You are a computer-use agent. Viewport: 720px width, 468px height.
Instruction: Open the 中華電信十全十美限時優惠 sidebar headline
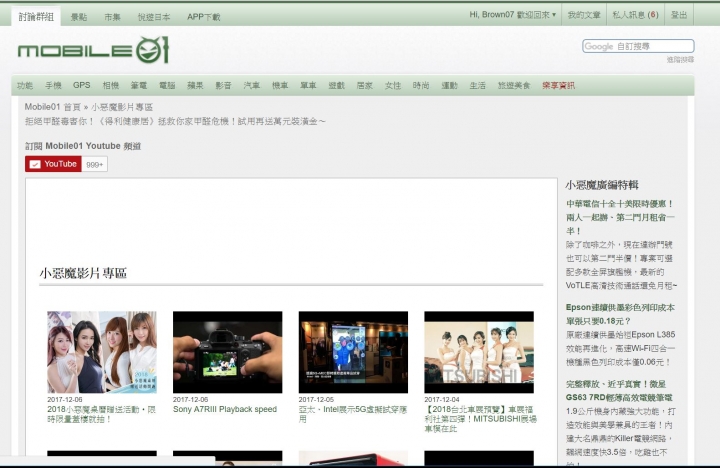[620, 217]
